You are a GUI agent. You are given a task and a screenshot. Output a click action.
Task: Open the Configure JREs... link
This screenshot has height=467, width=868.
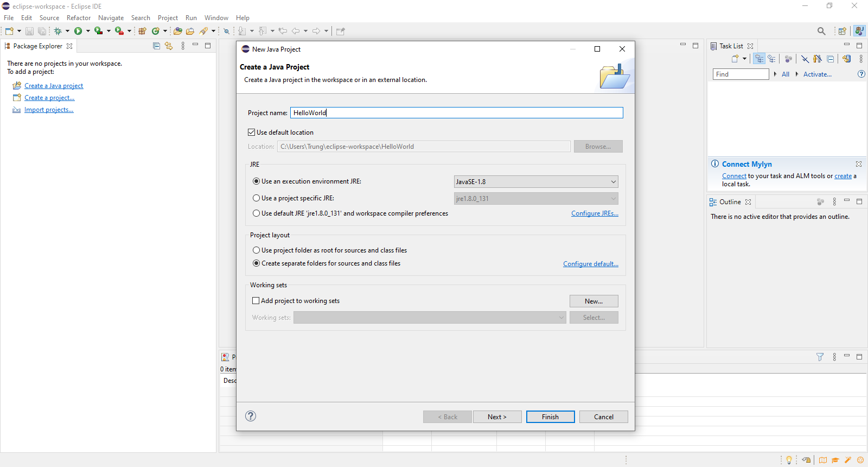[x=595, y=213]
